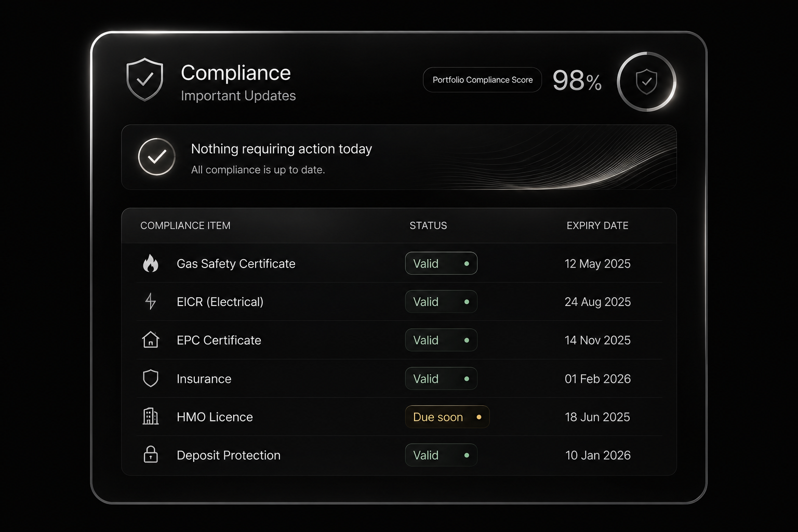Click the padlock icon for Deposit Protection
This screenshot has height=532, width=798.
(x=151, y=454)
